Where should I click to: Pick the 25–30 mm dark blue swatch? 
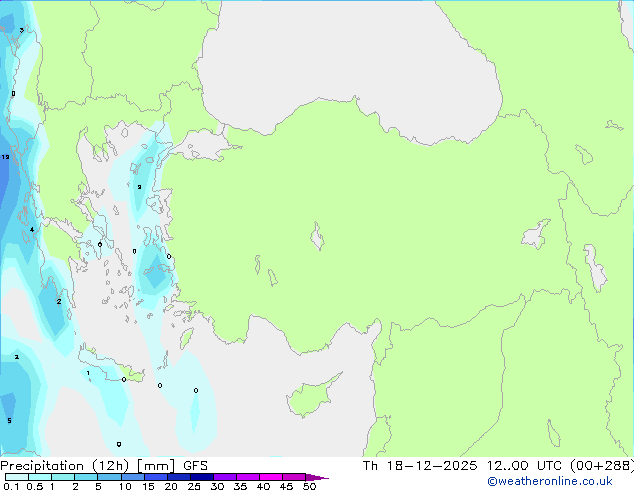pos(201,477)
